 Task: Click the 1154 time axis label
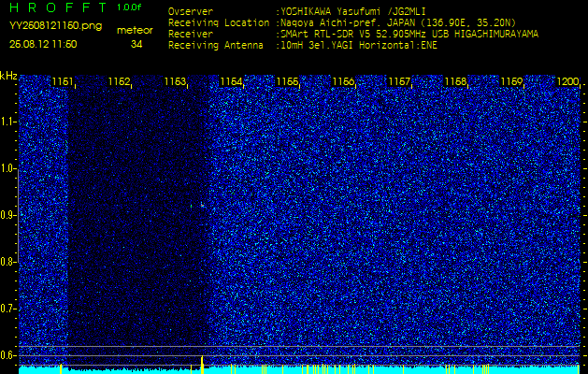[231, 81]
